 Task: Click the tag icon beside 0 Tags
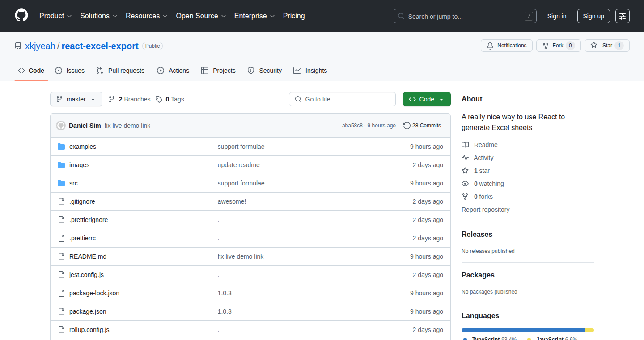159,99
